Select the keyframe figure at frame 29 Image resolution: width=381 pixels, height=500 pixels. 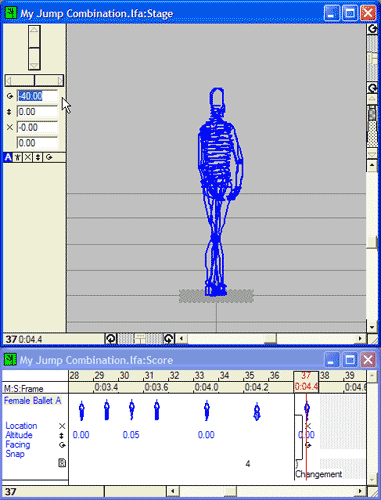[x=107, y=410]
